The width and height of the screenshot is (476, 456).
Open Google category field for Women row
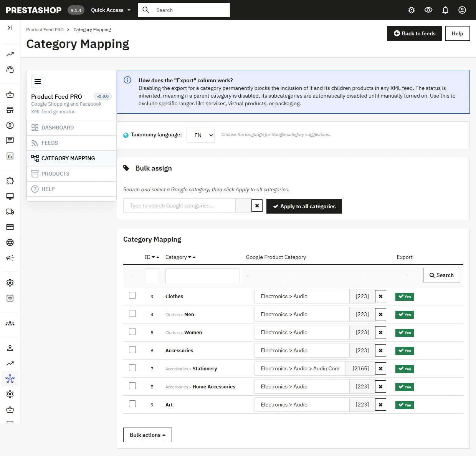pos(302,332)
